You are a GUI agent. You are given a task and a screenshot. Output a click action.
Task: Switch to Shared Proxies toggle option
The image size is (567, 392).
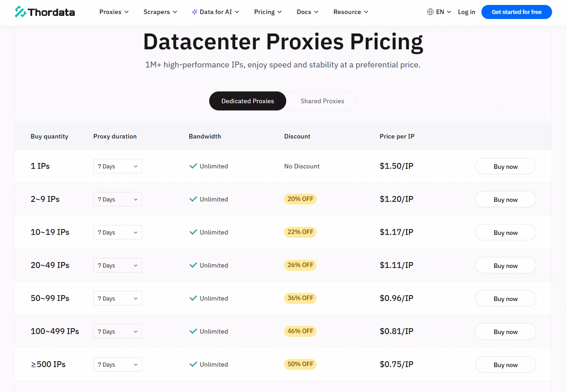click(322, 101)
